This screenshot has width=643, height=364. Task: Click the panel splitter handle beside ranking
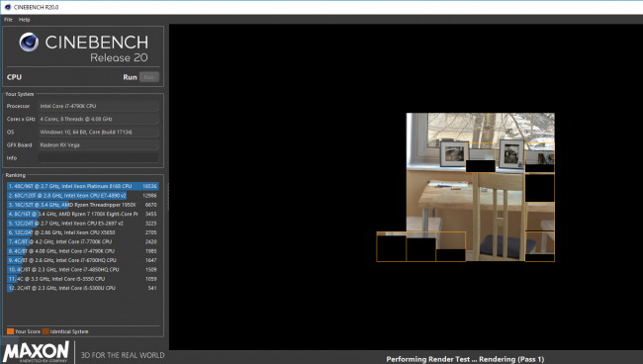167,197
